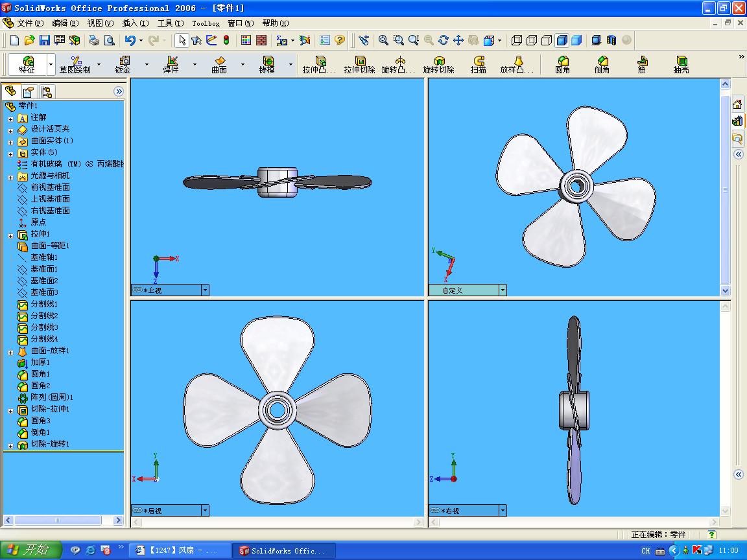Image resolution: width=747 pixels, height=560 pixels.
Task: Switch to the ConfigurationManager tab
Action: pos(46,91)
